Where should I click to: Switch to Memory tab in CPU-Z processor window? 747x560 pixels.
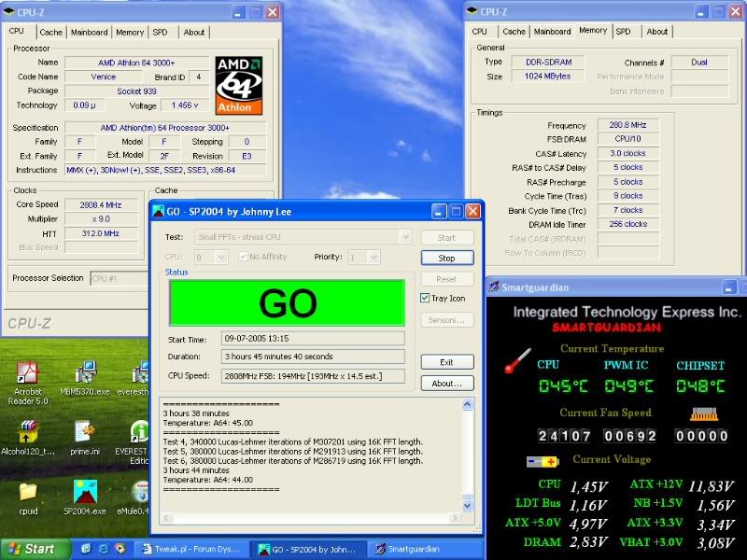130,33
